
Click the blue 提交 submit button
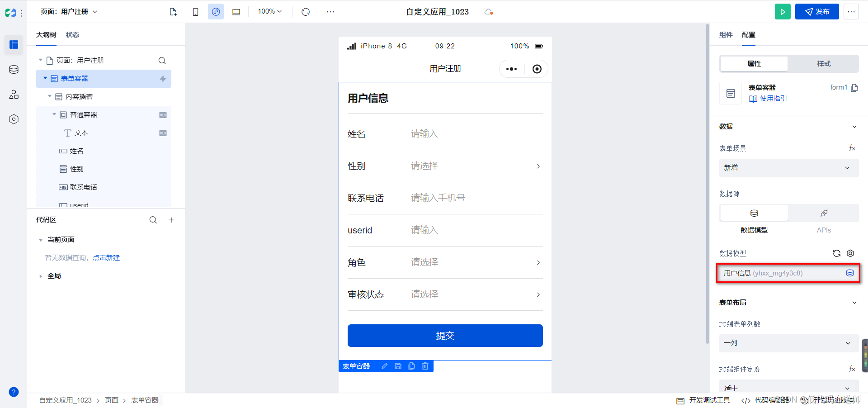pyautogui.click(x=445, y=336)
